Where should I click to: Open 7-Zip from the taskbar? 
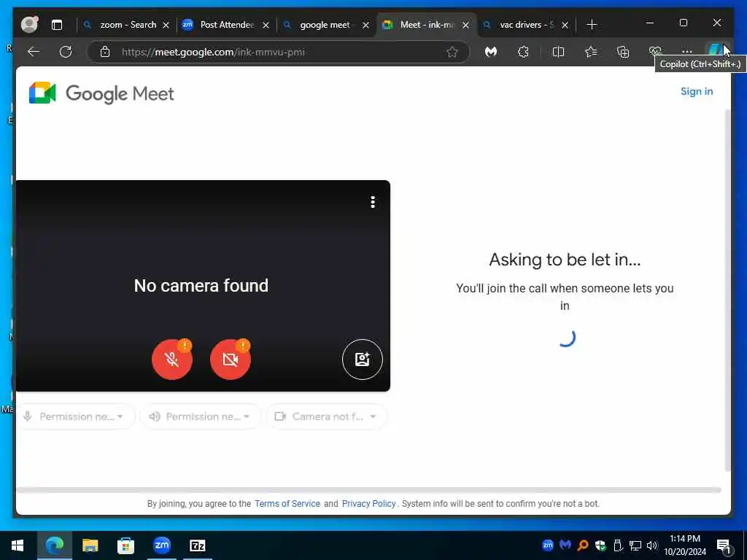tap(197, 545)
